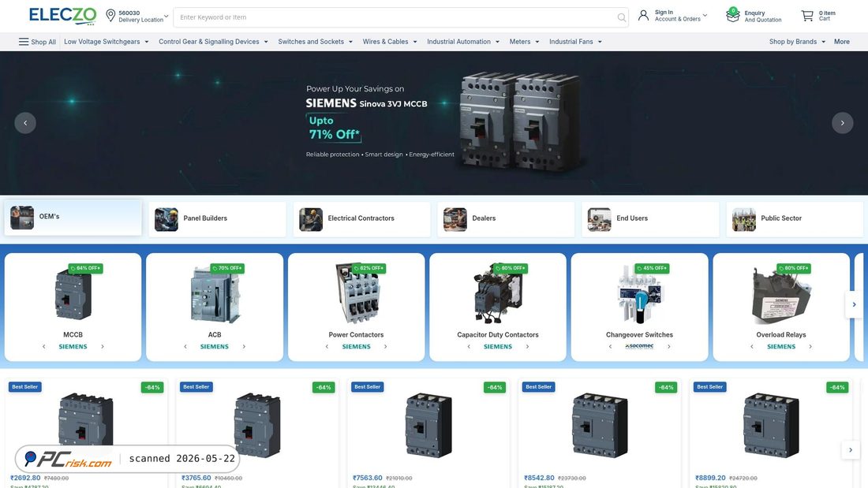Open best seller product priced ₹8899.20
The width and height of the screenshot is (868, 488).
(x=771, y=425)
